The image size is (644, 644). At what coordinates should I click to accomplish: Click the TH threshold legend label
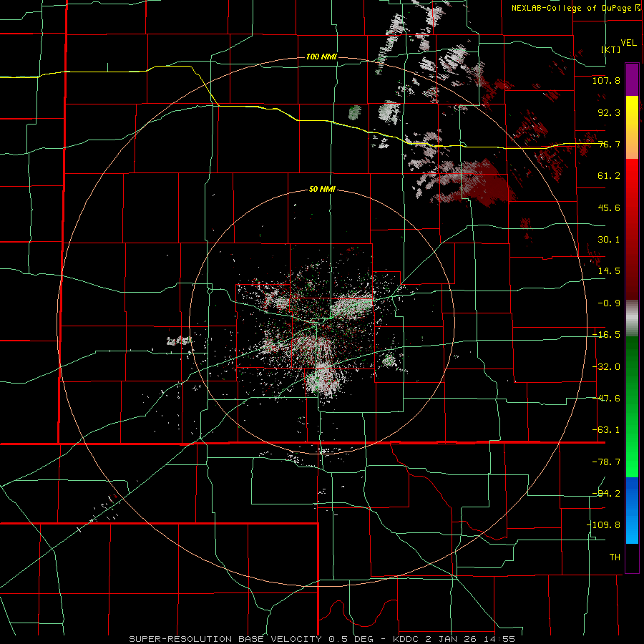[615, 557]
